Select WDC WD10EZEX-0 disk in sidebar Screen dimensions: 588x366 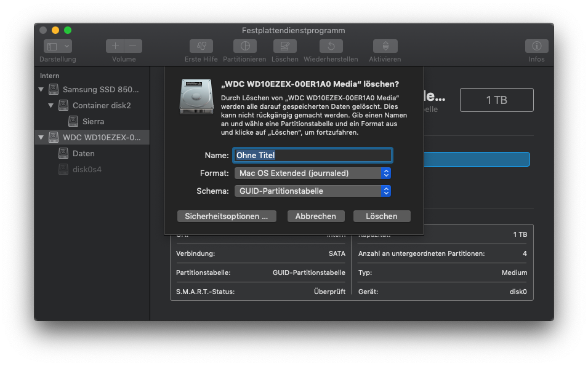pyautogui.click(x=92, y=138)
